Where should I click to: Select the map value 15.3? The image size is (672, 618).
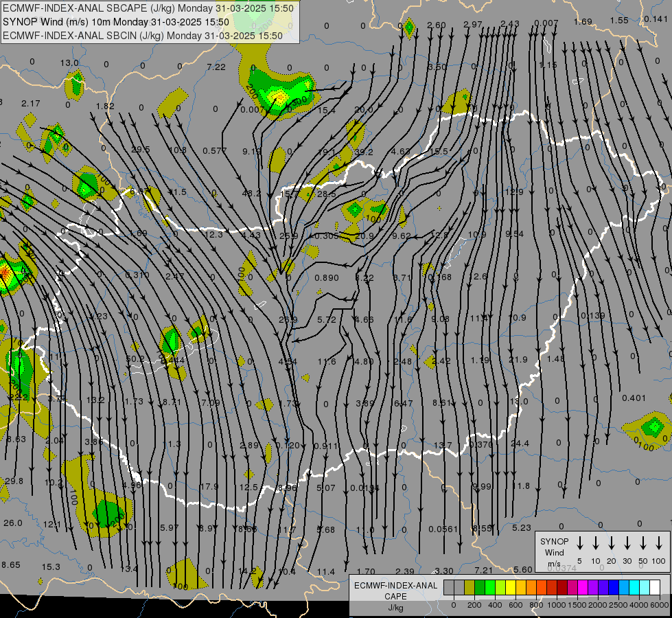pyautogui.click(x=51, y=566)
